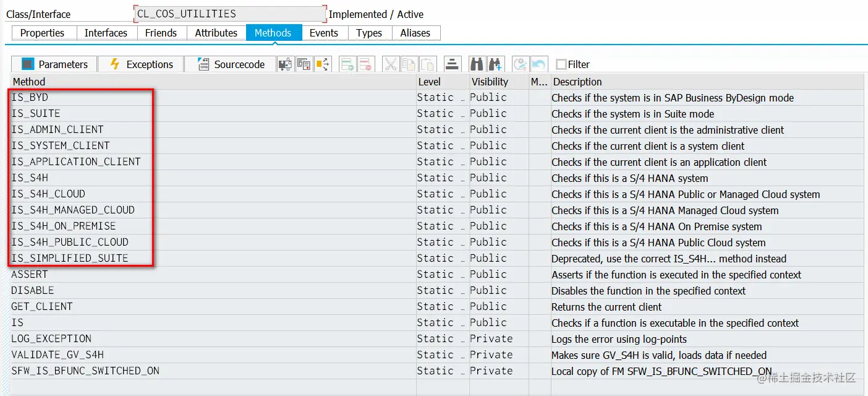Switch to the Events tab
The image size is (868, 396).
(324, 33)
